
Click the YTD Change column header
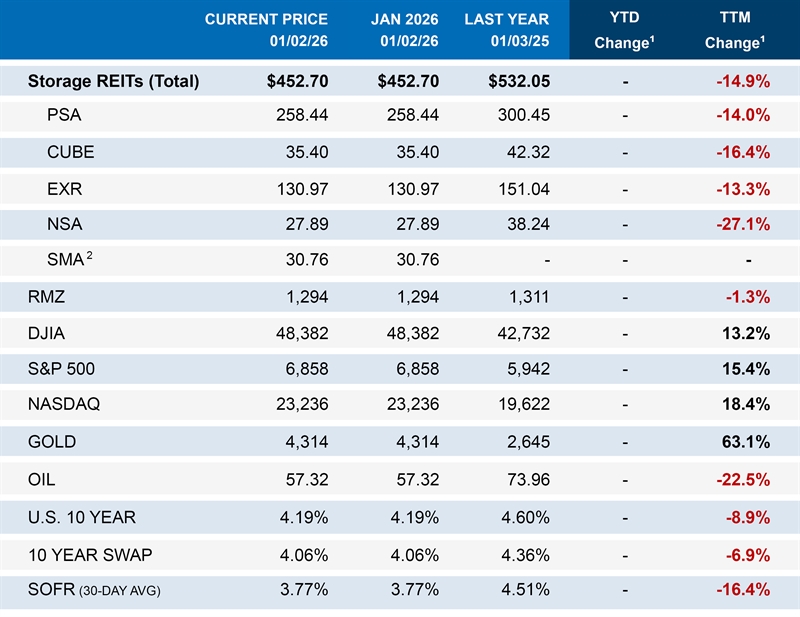pos(625,30)
